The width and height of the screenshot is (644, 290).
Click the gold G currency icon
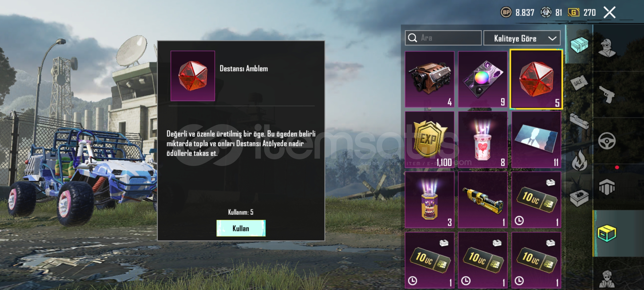(574, 12)
